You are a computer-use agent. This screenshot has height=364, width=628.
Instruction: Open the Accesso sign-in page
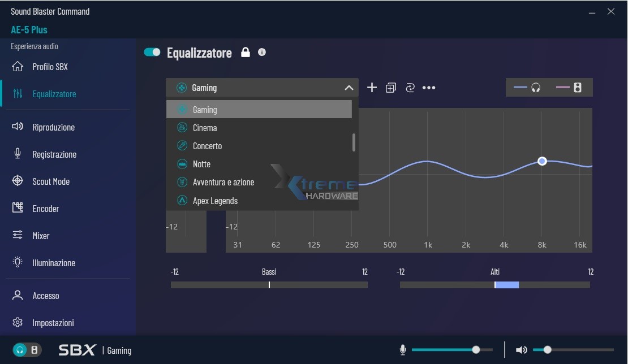tap(46, 296)
